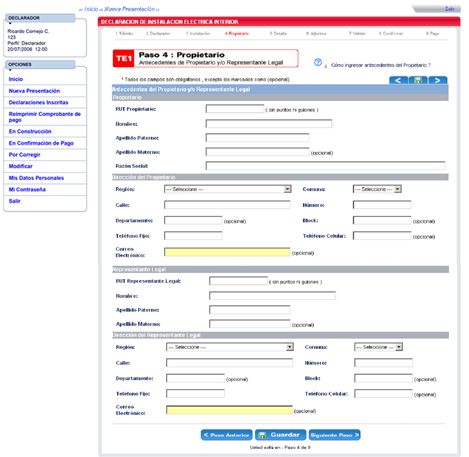Click the red TE1 badge icon

(123, 59)
